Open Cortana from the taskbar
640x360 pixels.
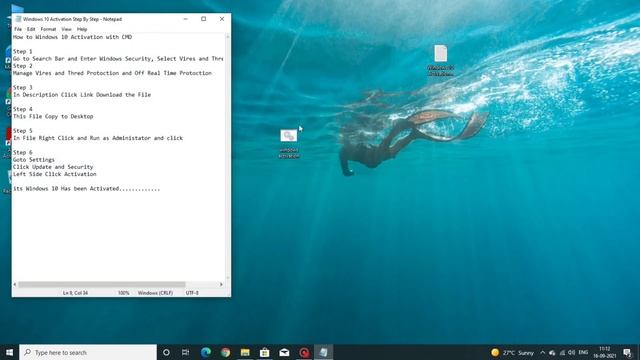click(166, 352)
